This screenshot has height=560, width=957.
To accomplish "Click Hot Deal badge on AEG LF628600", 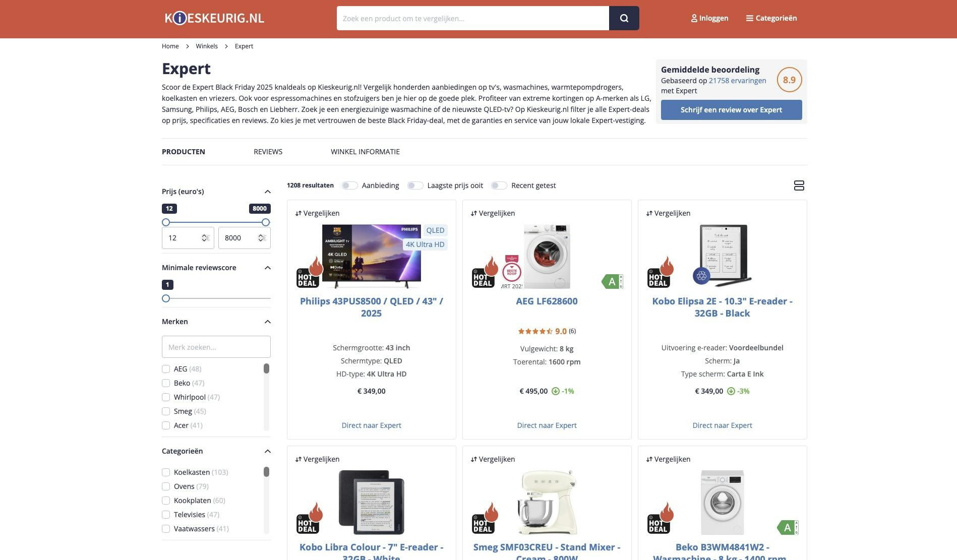I will 485,272.
